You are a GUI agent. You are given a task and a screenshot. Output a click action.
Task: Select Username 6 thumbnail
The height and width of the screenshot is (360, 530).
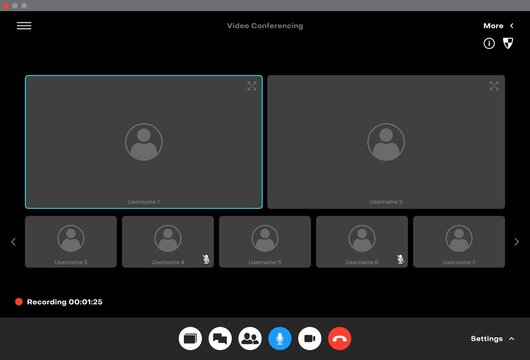coord(362,242)
